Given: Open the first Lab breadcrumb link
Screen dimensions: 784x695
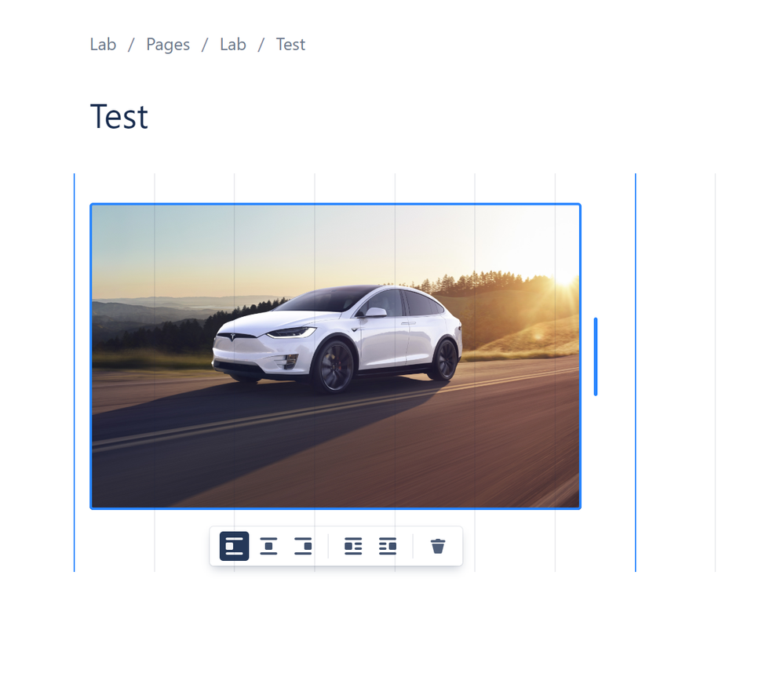Looking at the screenshot, I should (x=103, y=45).
